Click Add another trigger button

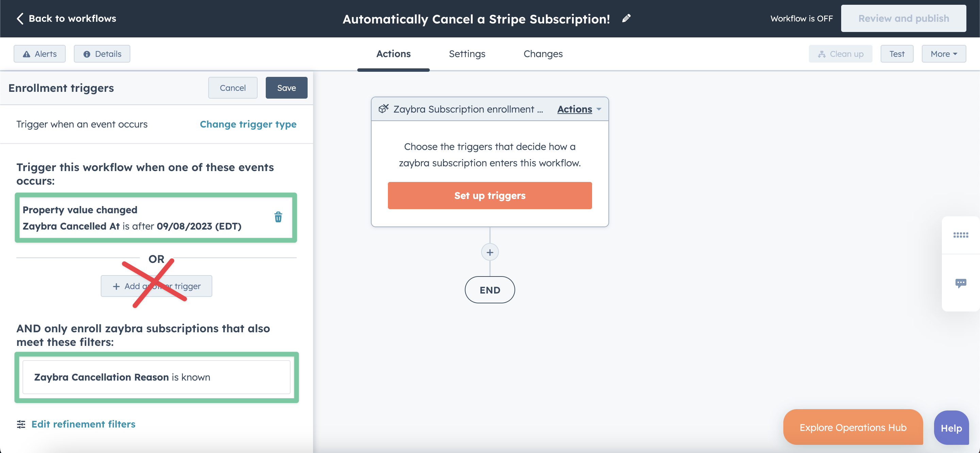tap(157, 286)
